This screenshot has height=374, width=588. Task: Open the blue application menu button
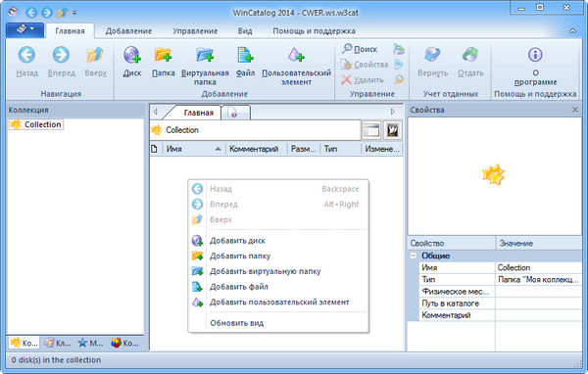click(24, 29)
